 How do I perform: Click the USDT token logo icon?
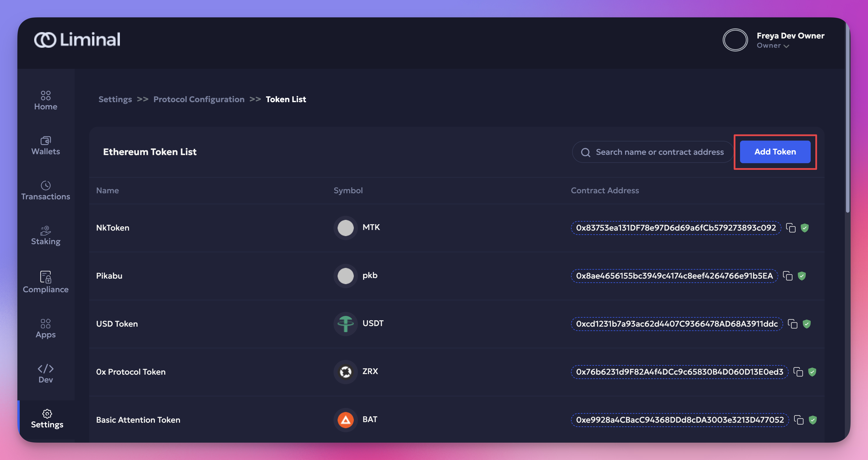pyautogui.click(x=345, y=324)
